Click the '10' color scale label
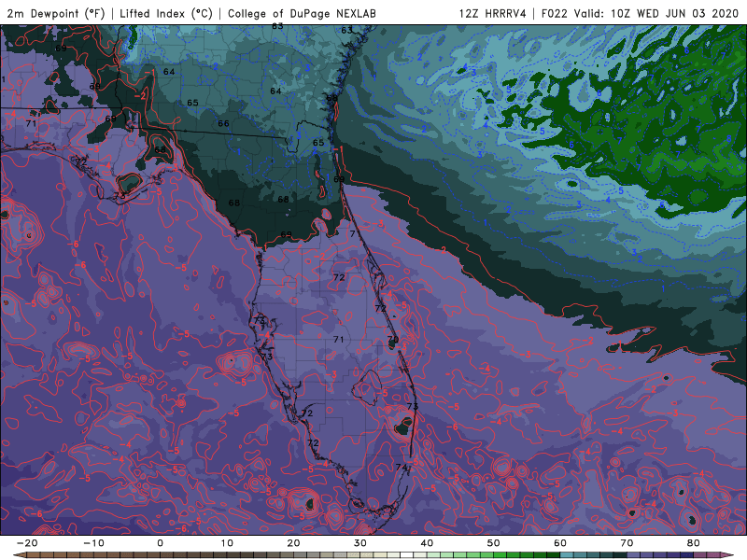Screen dimensions: 747x560 point(227,543)
